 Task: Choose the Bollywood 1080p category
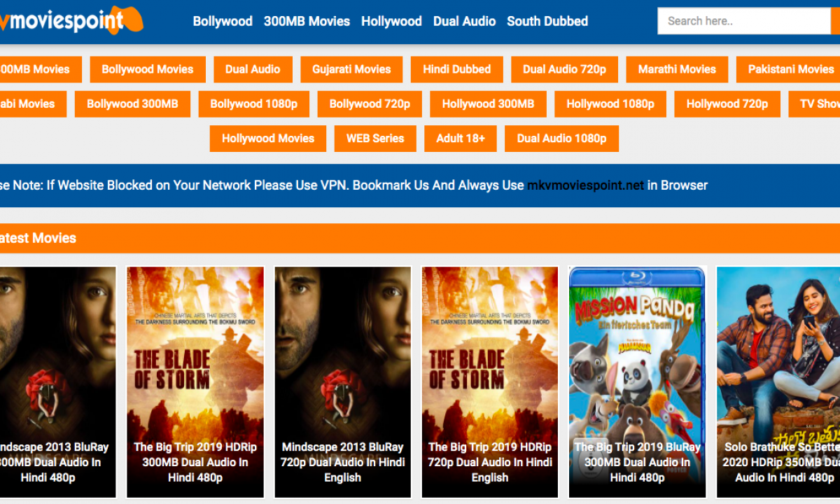tap(253, 104)
